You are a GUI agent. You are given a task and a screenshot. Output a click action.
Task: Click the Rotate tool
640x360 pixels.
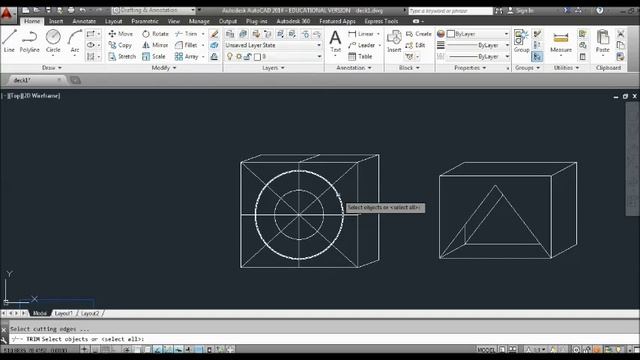click(155, 34)
